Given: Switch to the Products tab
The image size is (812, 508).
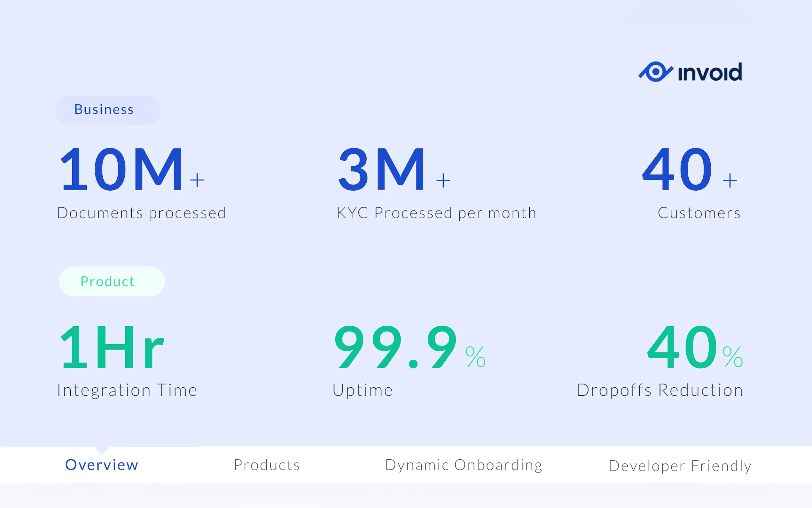Looking at the screenshot, I should (267, 465).
